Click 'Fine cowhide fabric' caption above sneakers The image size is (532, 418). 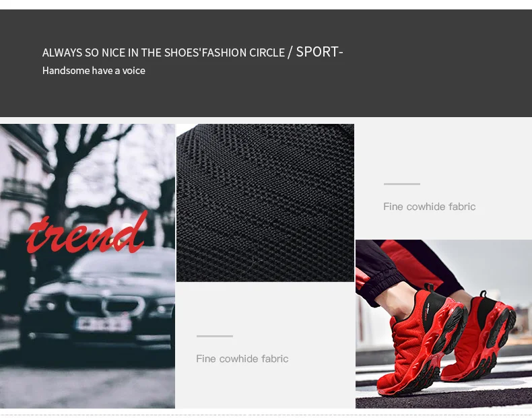coord(429,207)
